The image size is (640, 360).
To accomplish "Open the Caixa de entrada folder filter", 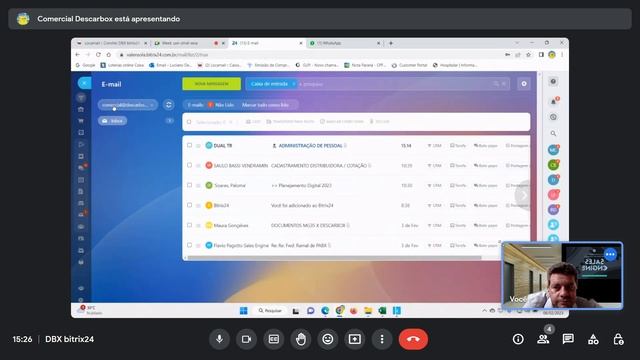I will 272,84.
